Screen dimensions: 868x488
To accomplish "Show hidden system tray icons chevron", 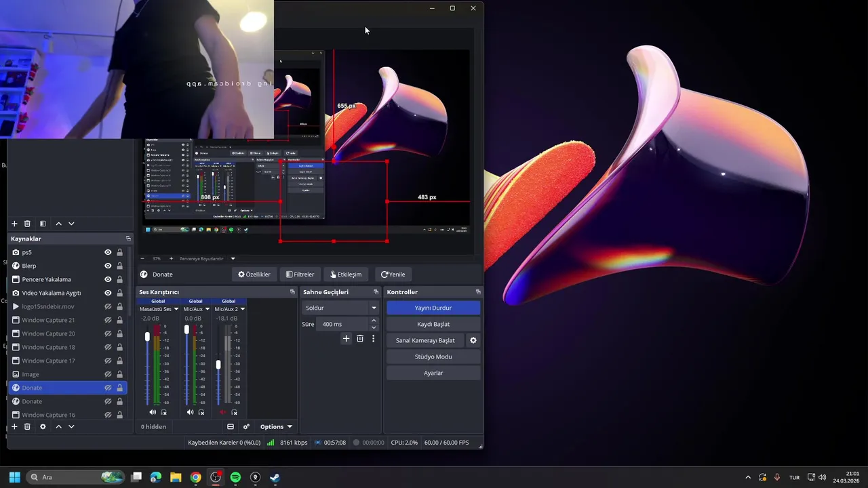I will pyautogui.click(x=748, y=477).
